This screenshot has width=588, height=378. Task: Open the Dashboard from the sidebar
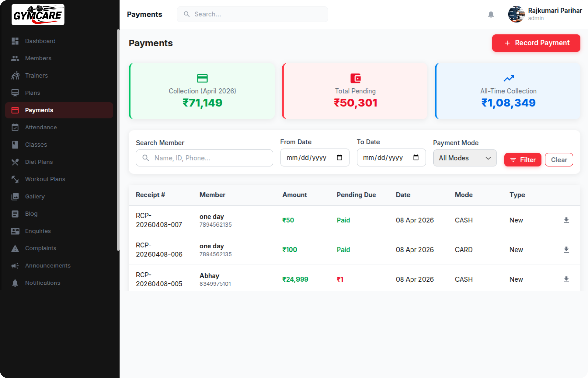click(40, 41)
